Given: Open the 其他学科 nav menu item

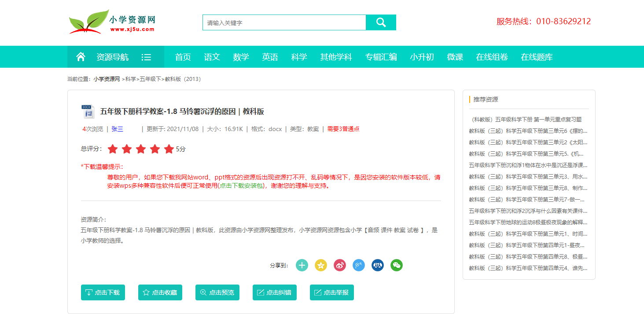Looking at the screenshot, I should pyautogui.click(x=336, y=57).
